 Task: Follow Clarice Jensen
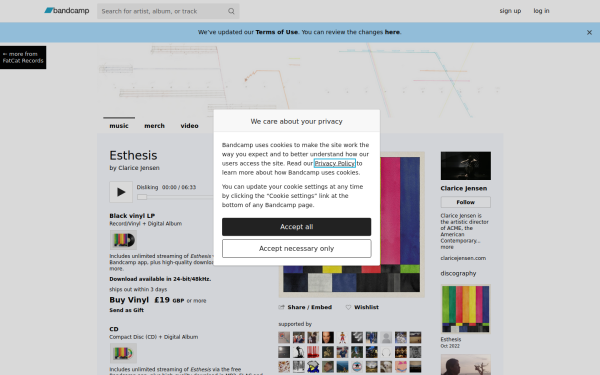coord(466,202)
